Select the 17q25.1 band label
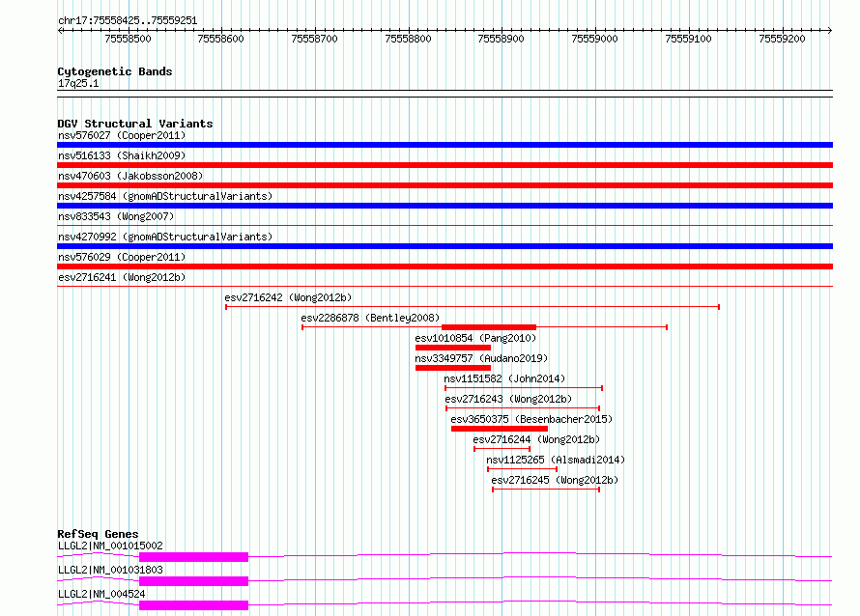This screenshot has width=860, height=616. click(78, 83)
